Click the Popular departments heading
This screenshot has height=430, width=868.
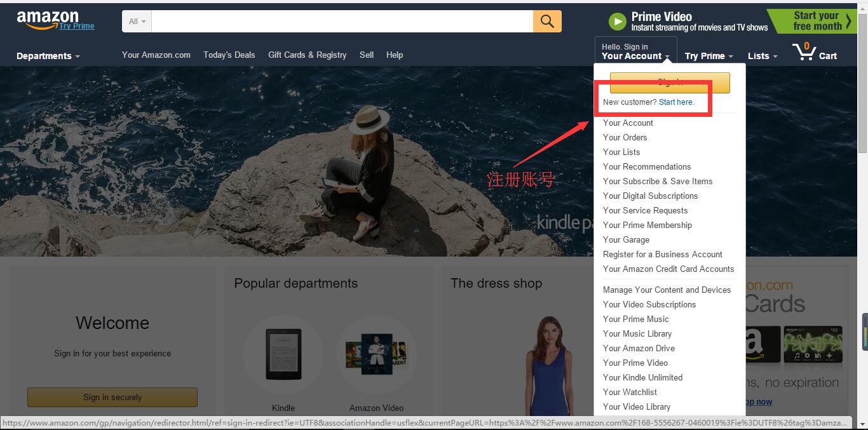point(295,284)
